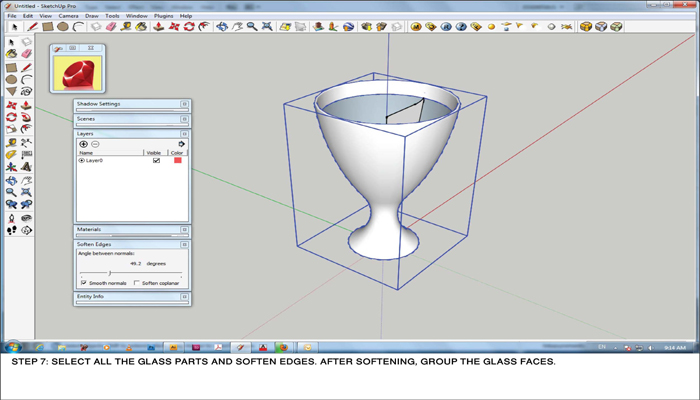Screen dimensions: 700x400
Task: Click the angle between normals slider
Action: pyautogui.click(x=109, y=272)
